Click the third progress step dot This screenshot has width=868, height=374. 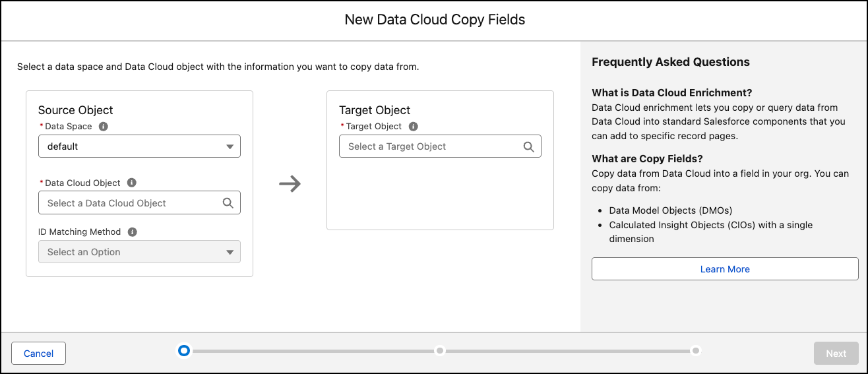[x=696, y=350]
